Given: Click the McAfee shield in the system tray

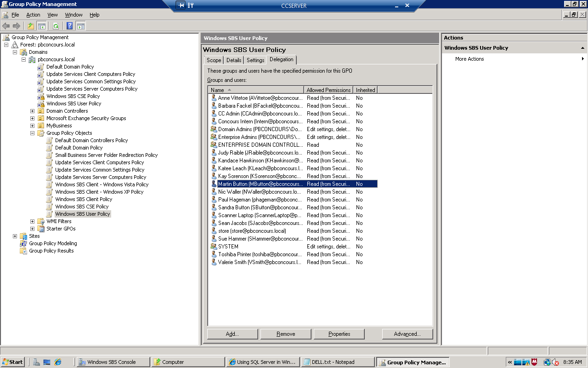Looking at the screenshot, I should click(534, 362).
